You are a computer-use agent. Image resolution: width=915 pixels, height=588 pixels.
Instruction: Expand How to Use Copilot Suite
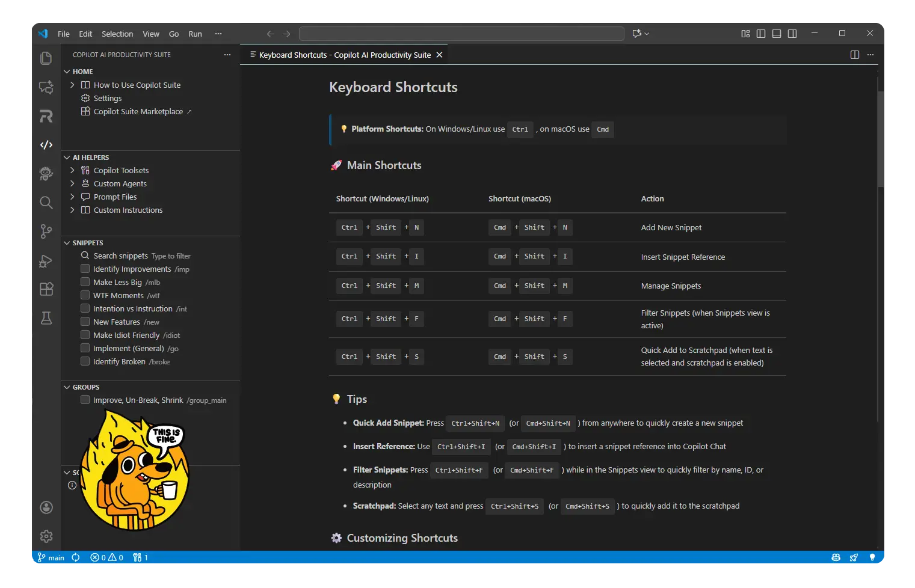click(x=72, y=85)
